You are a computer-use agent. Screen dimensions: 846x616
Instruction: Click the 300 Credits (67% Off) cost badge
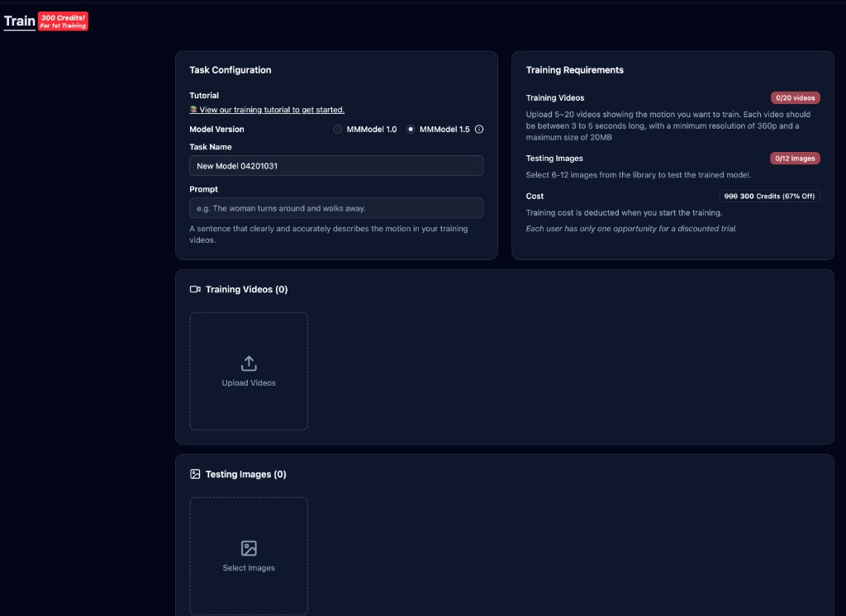769,197
